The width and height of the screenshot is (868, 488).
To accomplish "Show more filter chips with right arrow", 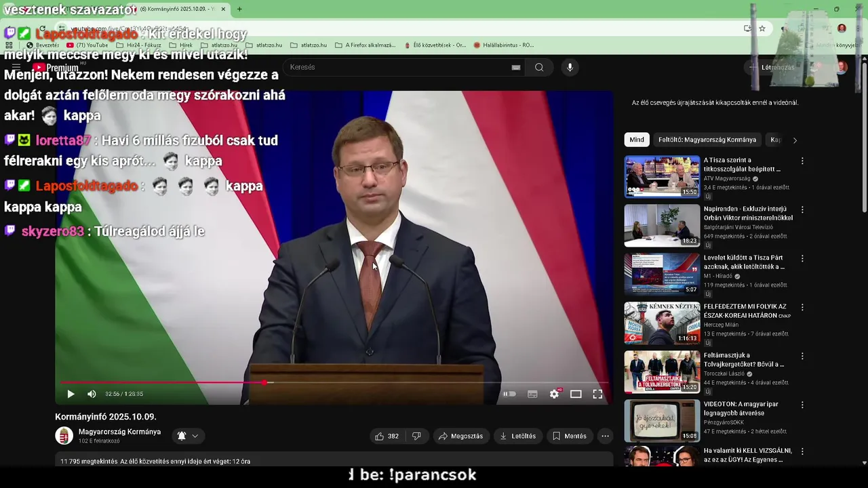I will tap(795, 140).
